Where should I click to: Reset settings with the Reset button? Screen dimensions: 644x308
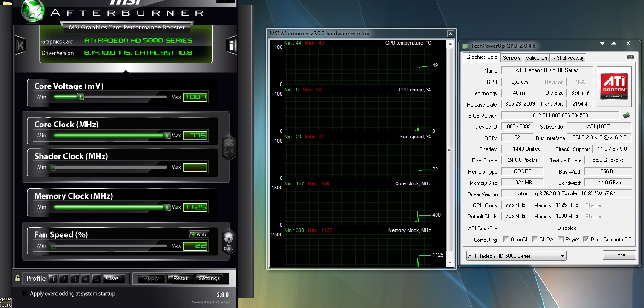[x=180, y=279]
